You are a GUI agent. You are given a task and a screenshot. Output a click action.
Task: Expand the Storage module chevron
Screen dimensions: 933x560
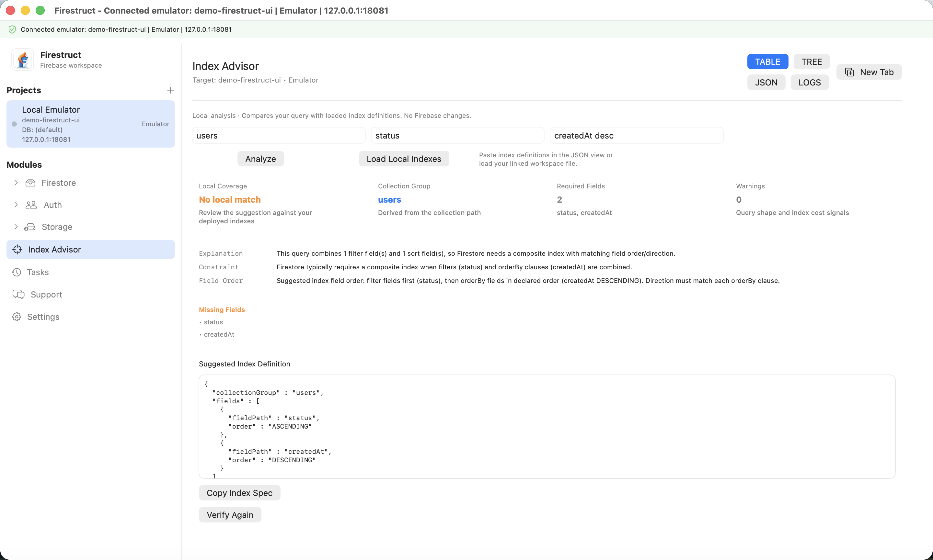(16, 227)
